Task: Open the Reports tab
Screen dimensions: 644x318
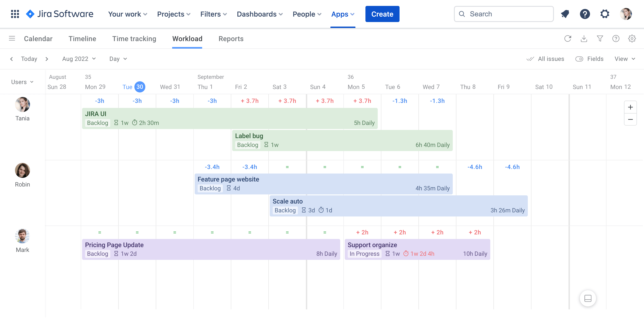Action: click(x=231, y=38)
